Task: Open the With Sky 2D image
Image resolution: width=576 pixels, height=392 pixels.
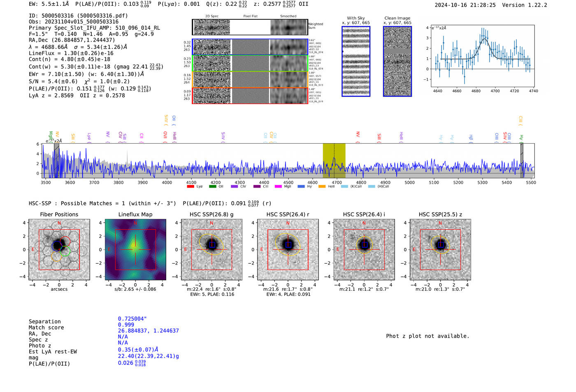Action: pos(356,61)
